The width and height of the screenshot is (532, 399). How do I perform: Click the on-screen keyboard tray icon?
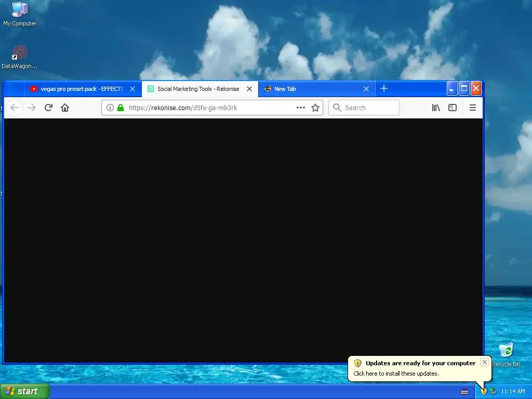(x=464, y=392)
